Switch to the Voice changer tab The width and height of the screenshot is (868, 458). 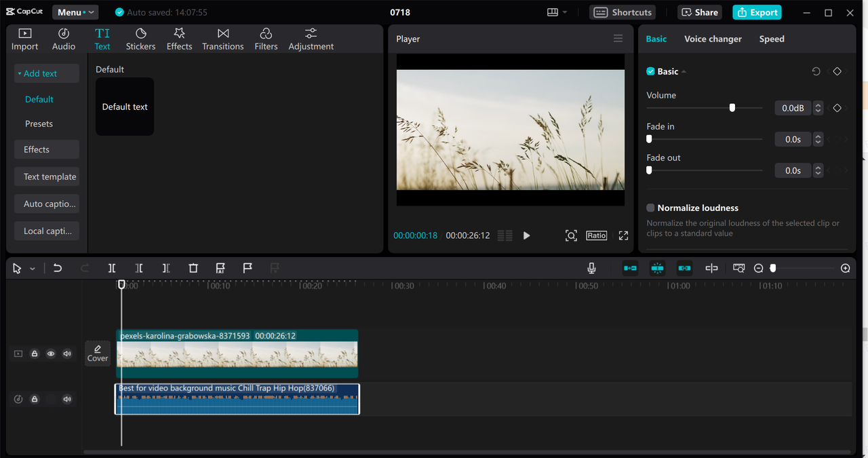[713, 39]
